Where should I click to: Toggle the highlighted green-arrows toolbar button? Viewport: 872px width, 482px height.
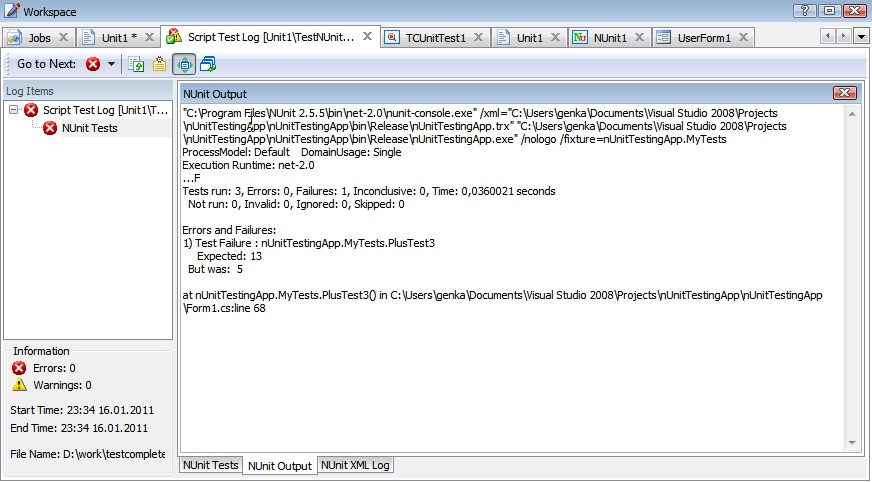point(184,64)
